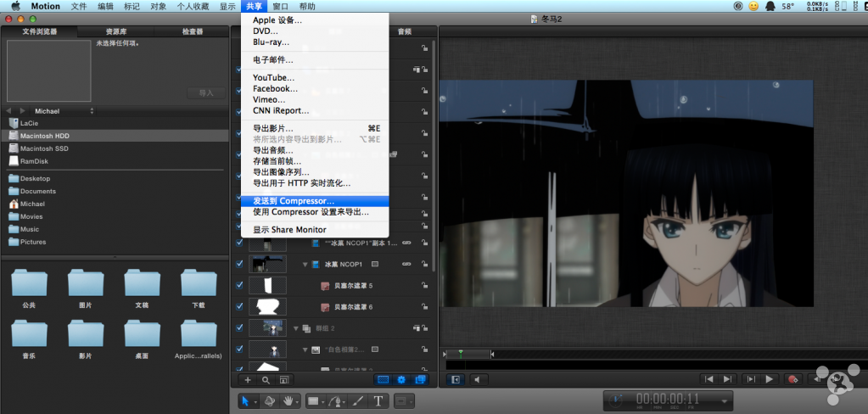Click the red Record button

pyautogui.click(x=792, y=379)
